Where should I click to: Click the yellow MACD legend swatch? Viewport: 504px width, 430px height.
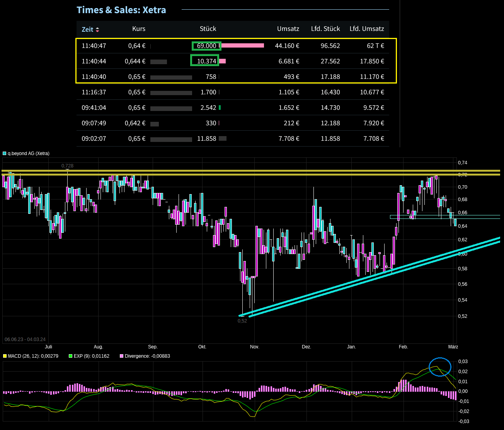pyautogui.click(x=5, y=356)
